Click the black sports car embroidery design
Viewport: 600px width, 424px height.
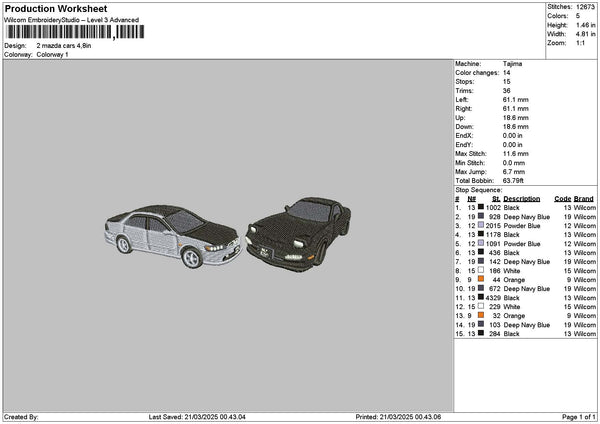coord(298,234)
